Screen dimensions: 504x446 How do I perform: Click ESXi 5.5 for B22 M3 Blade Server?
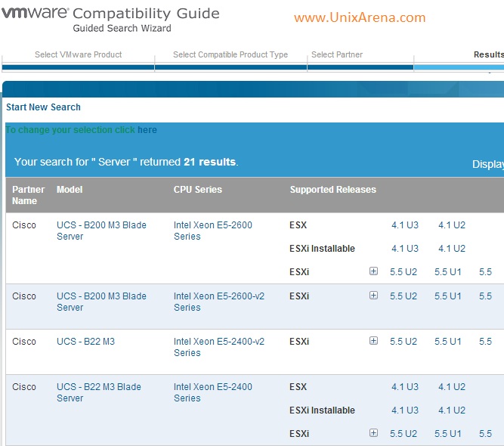[485, 434]
